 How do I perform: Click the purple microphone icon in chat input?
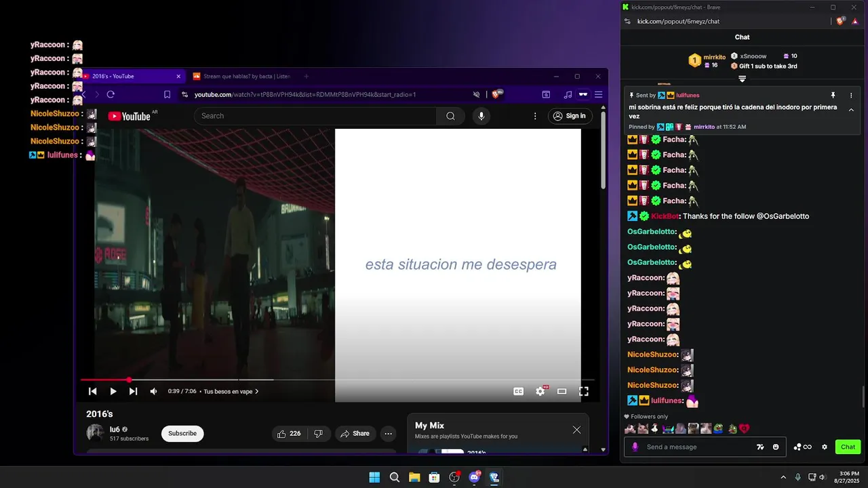click(x=635, y=447)
